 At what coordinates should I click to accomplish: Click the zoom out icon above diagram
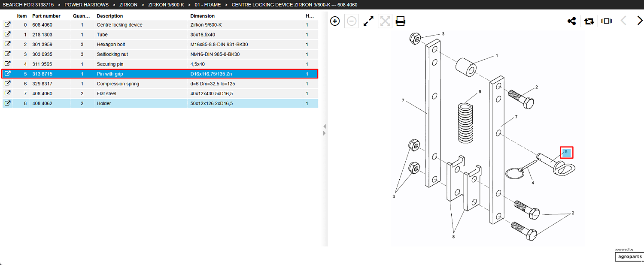tap(352, 21)
